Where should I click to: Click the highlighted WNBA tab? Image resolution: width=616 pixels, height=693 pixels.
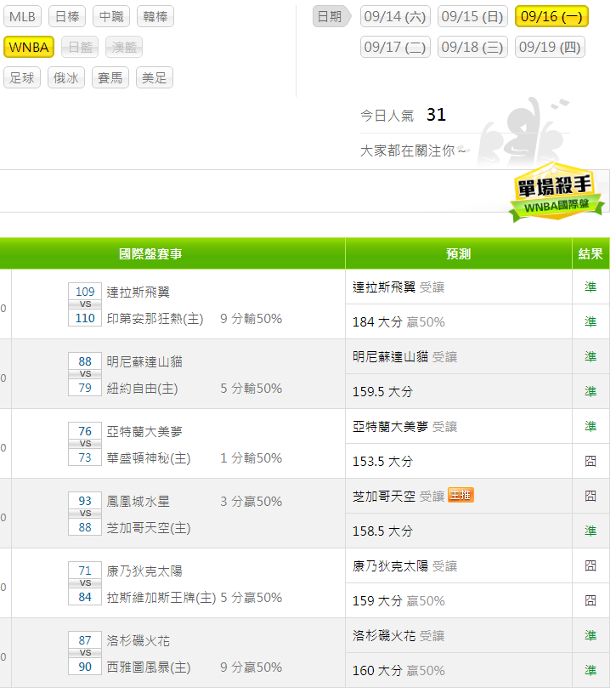[29, 47]
